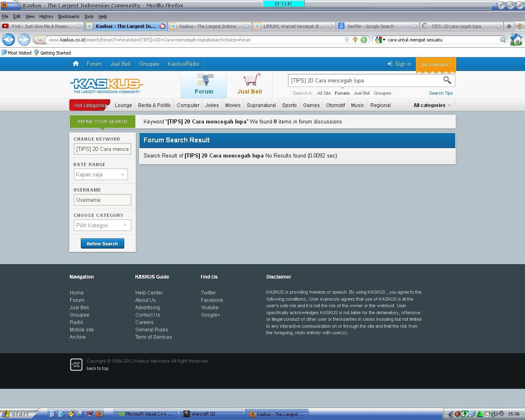The image size is (525, 420).
Task: Switch to Microsoft Visual C++ taskbar window
Action: point(146,414)
